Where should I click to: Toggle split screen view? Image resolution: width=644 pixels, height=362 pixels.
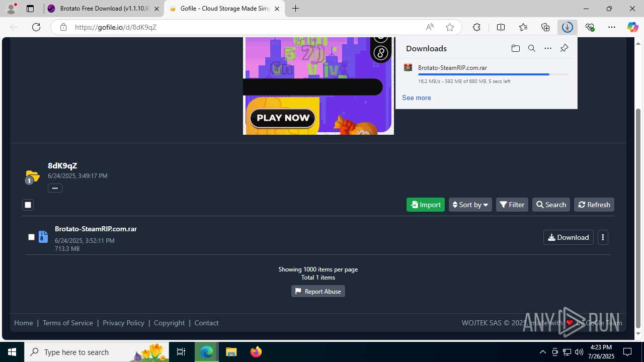pos(501,27)
